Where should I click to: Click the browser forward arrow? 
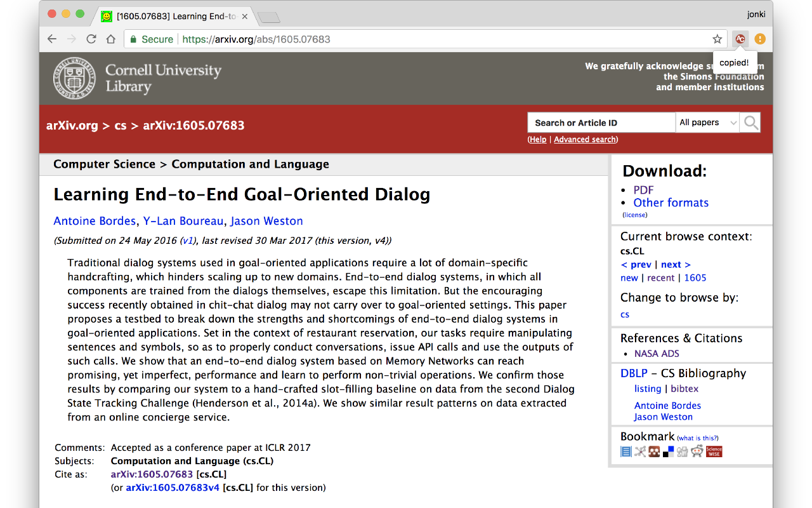point(72,39)
